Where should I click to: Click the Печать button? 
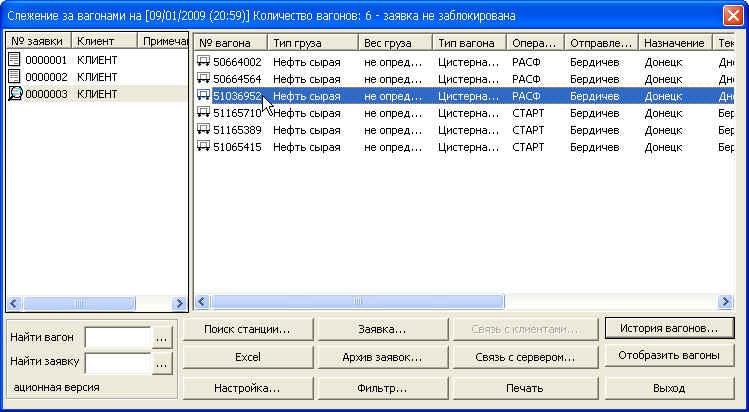point(525,388)
